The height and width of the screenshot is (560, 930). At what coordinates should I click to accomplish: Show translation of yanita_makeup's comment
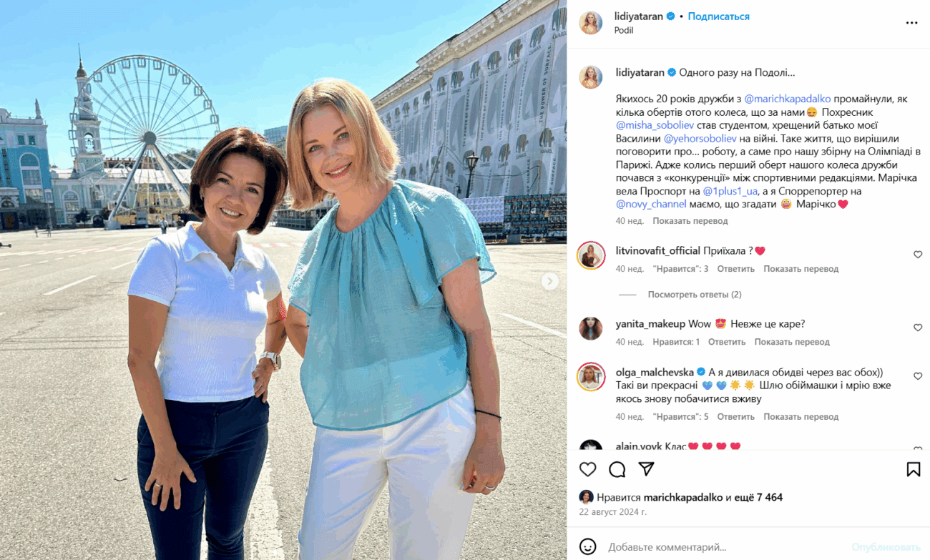coord(792,342)
